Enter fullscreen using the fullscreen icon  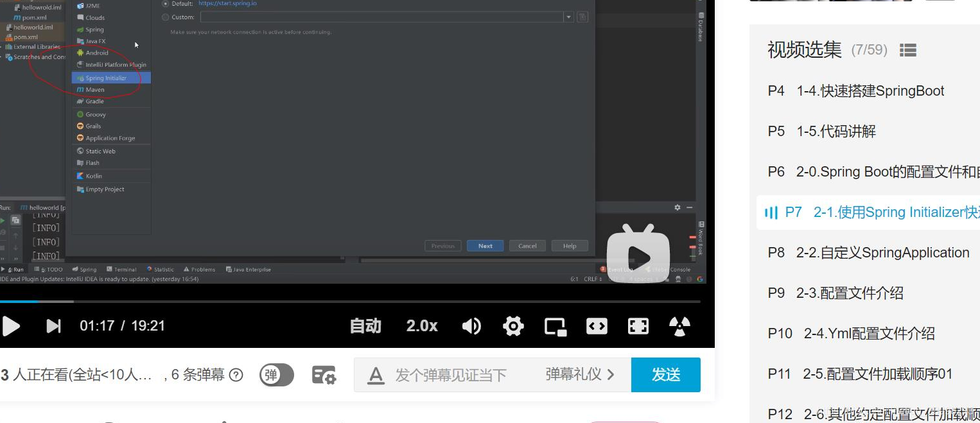638,326
